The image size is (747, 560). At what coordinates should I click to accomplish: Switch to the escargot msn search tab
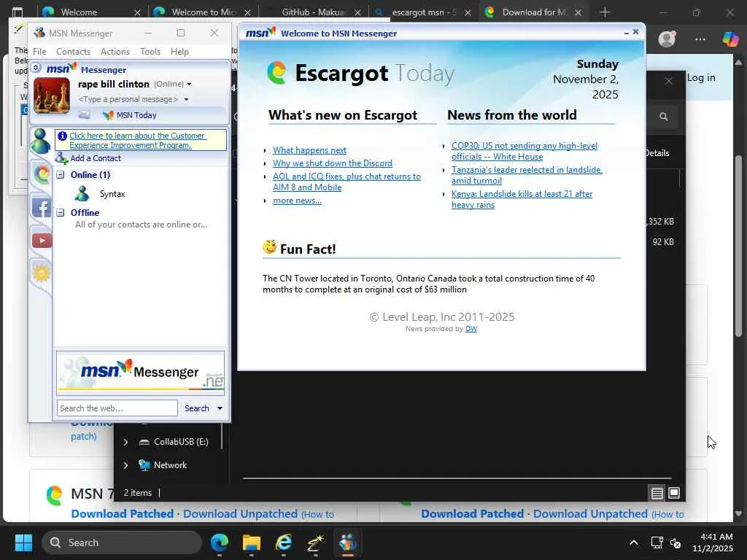click(x=422, y=12)
